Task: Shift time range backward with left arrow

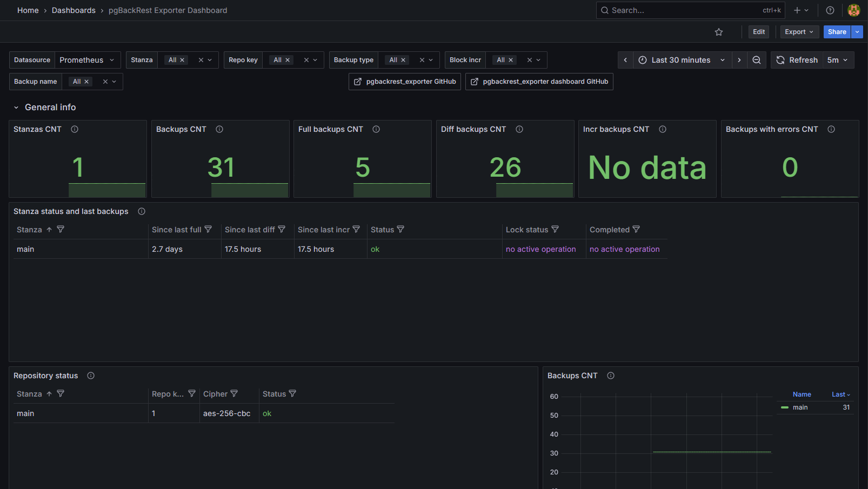Action: (625, 60)
